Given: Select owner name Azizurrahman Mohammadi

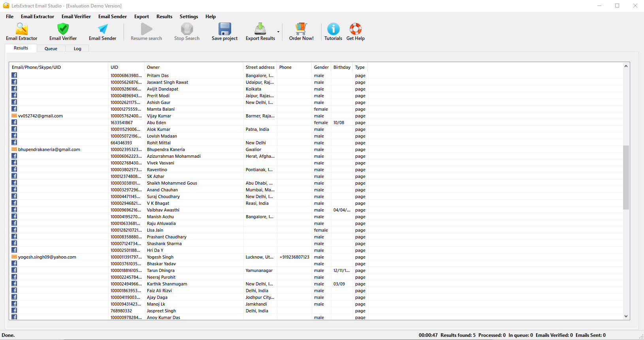Looking at the screenshot, I should click(x=174, y=156).
